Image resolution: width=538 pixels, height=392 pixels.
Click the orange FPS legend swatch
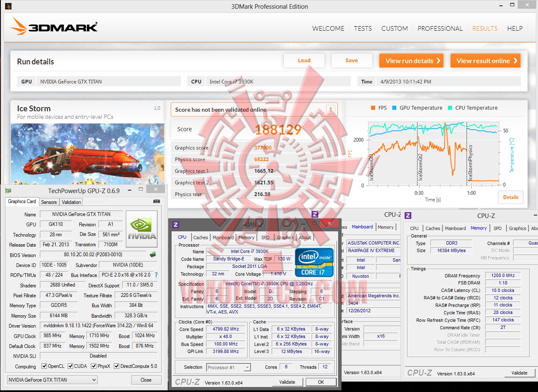point(373,108)
